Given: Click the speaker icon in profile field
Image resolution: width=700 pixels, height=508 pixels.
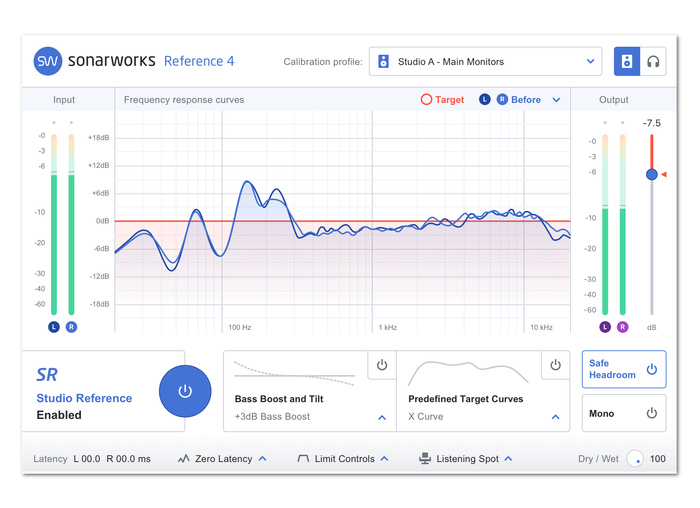Looking at the screenshot, I should (x=383, y=61).
